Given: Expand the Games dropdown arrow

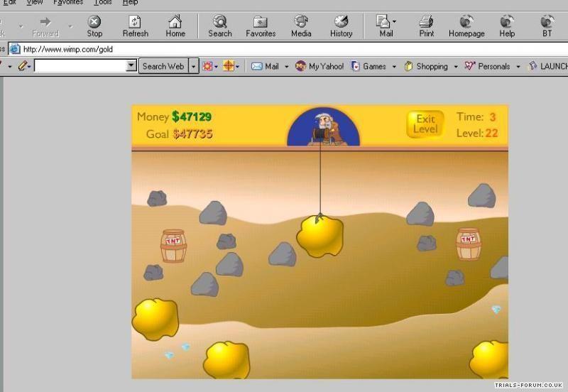Looking at the screenshot, I should (x=394, y=67).
